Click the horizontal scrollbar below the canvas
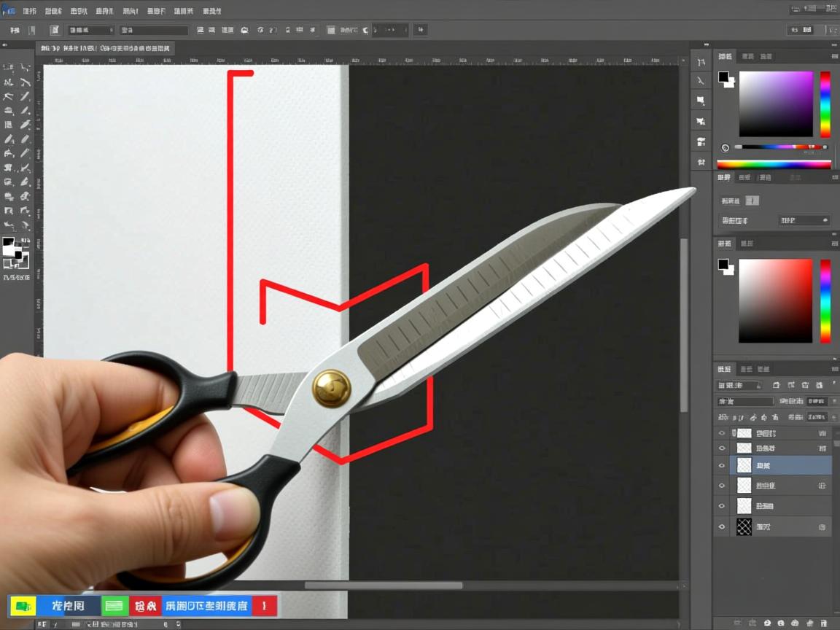 384,585
